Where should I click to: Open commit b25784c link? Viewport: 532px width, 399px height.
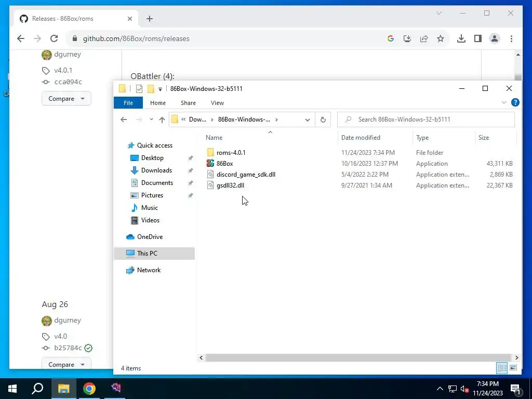[68, 348]
